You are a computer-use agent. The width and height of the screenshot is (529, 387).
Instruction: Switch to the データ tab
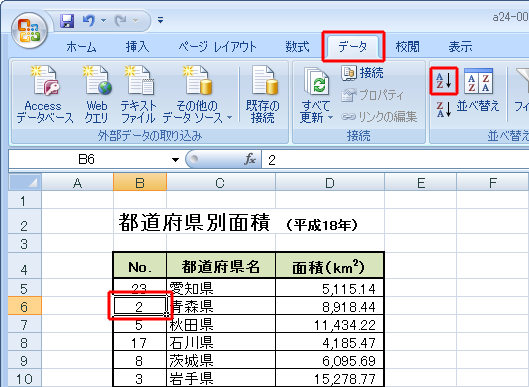pyautogui.click(x=353, y=47)
